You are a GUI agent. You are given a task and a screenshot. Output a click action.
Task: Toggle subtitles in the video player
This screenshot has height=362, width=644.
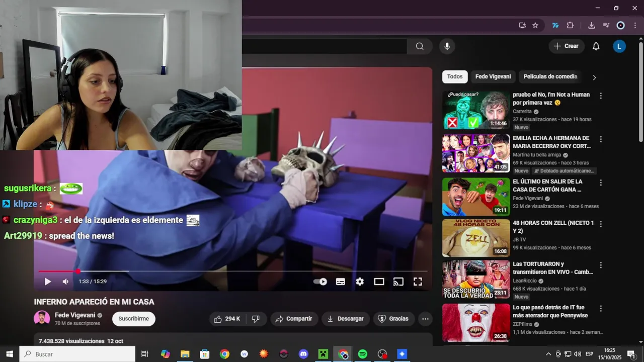pyautogui.click(x=341, y=282)
